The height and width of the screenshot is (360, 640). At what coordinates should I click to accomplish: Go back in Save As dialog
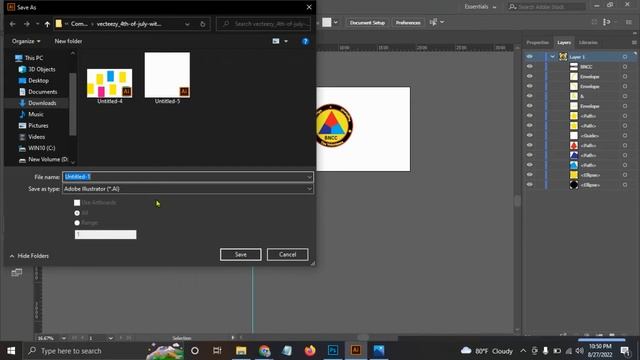(x=12, y=24)
